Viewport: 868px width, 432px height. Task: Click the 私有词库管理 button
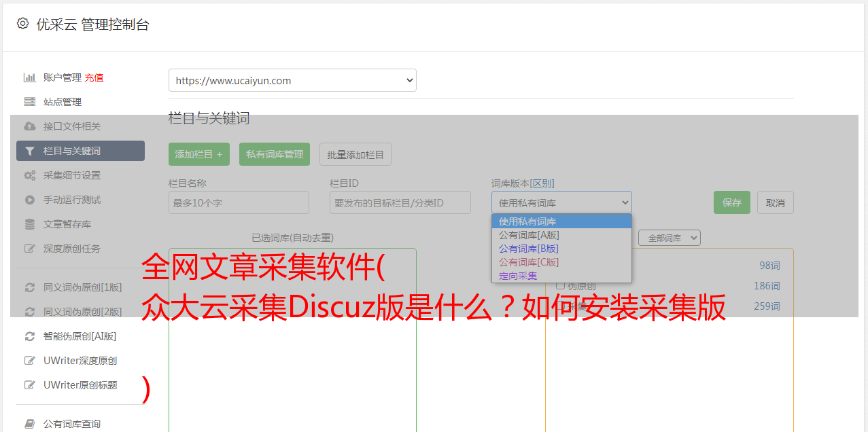[275, 154]
